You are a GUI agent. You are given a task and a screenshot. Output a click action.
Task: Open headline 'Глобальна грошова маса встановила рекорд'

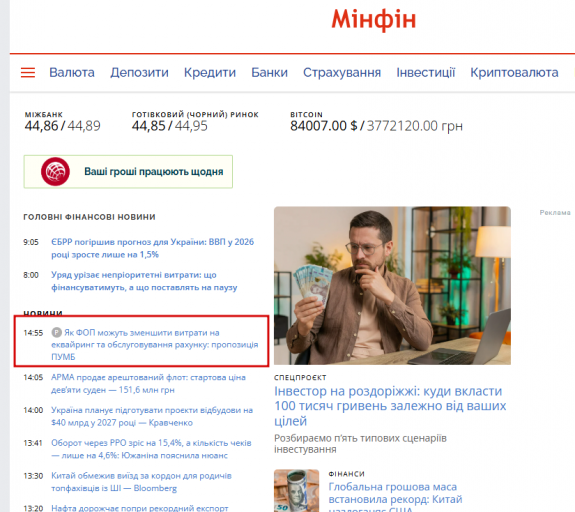(395, 497)
